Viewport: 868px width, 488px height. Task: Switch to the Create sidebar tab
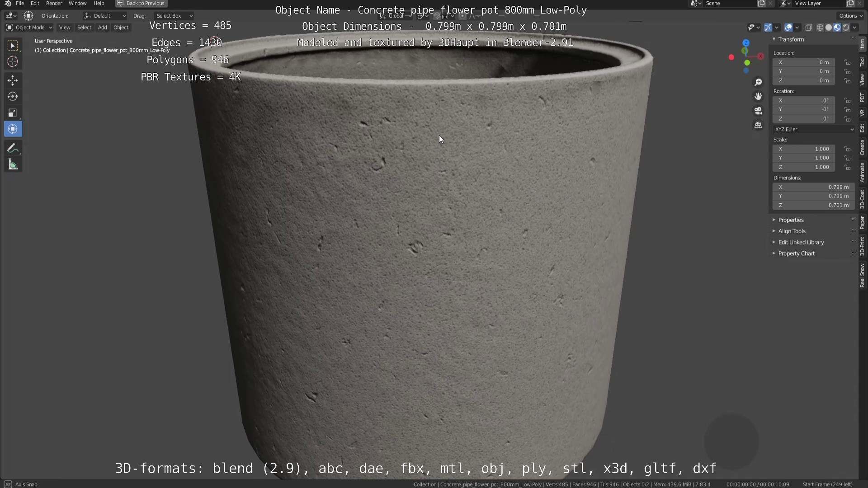862,148
